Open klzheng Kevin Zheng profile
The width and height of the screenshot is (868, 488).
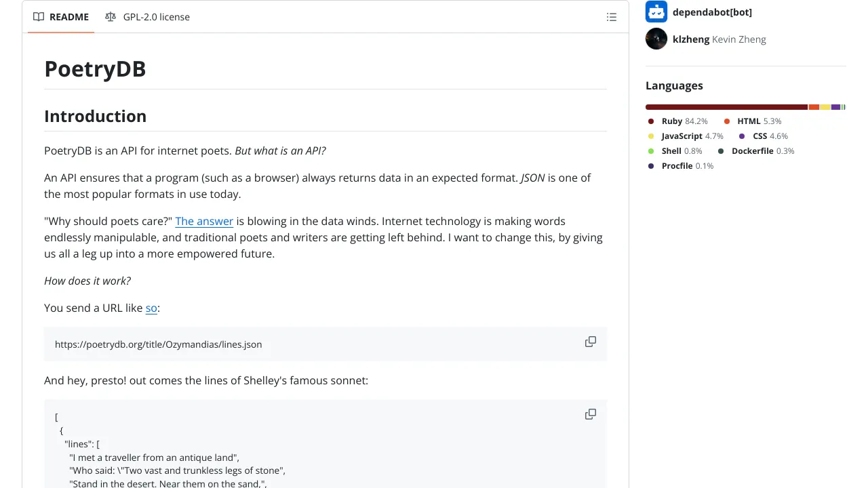pos(719,39)
